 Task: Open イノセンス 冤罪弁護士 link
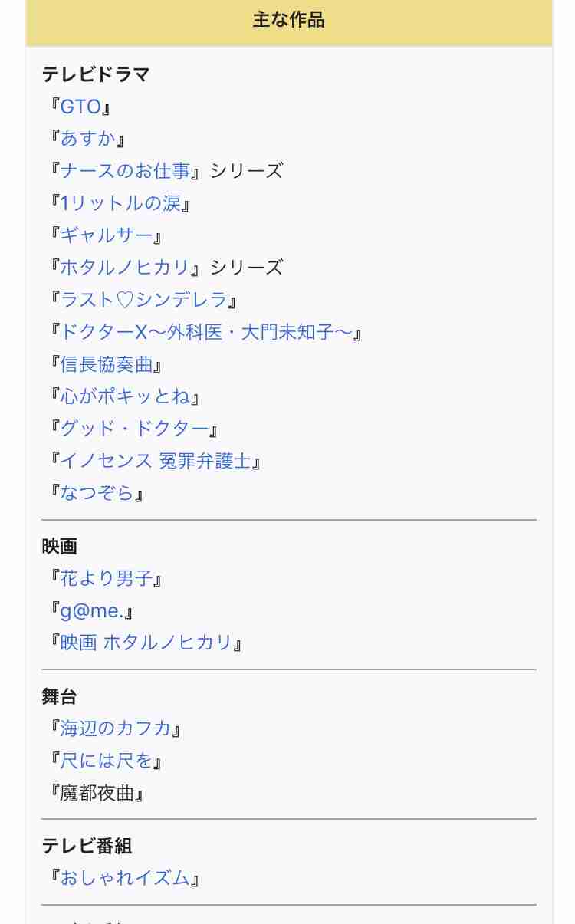tap(156, 461)
